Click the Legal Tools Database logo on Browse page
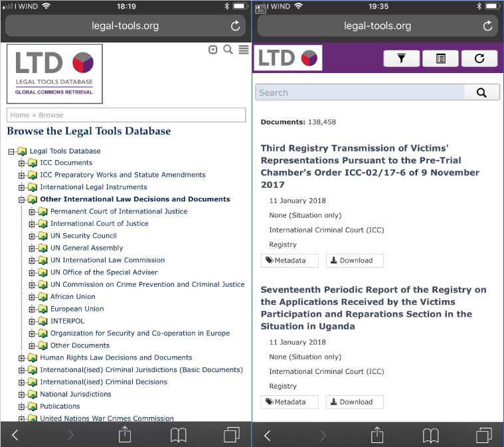The width and height of the screenshot is (504, 447). pos(54,74)
